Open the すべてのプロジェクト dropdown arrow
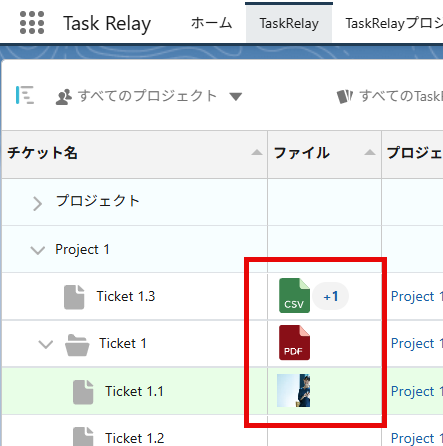This screenshot has width=443, height=446. click(x=236, y=97)
